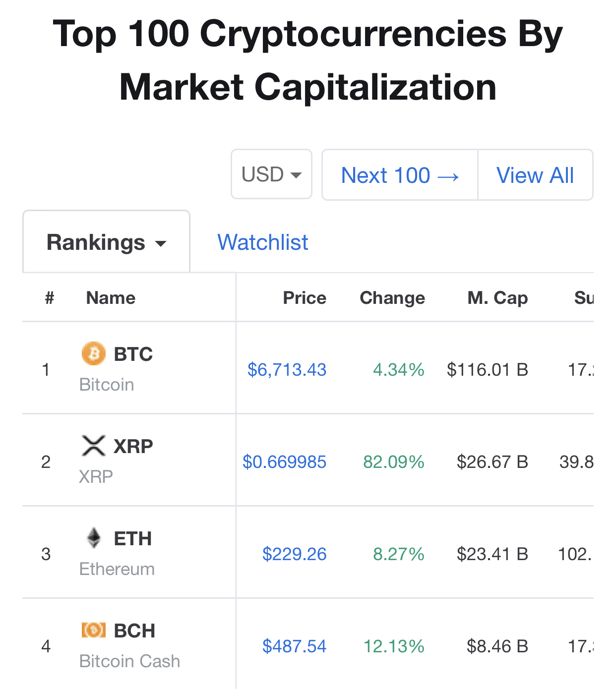Sort by Name column header
The width and height of the screenshot is (616, 689).
pos(111,298)
